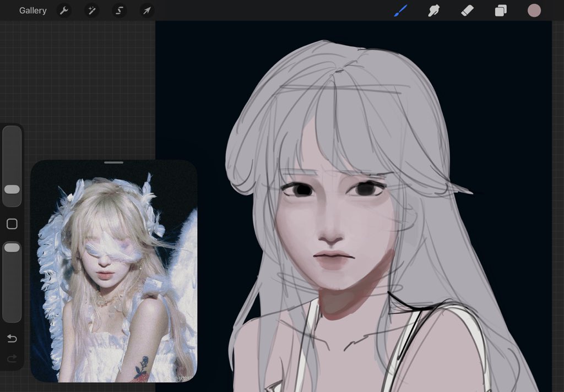Return to the Gallery

click(32, 11)
